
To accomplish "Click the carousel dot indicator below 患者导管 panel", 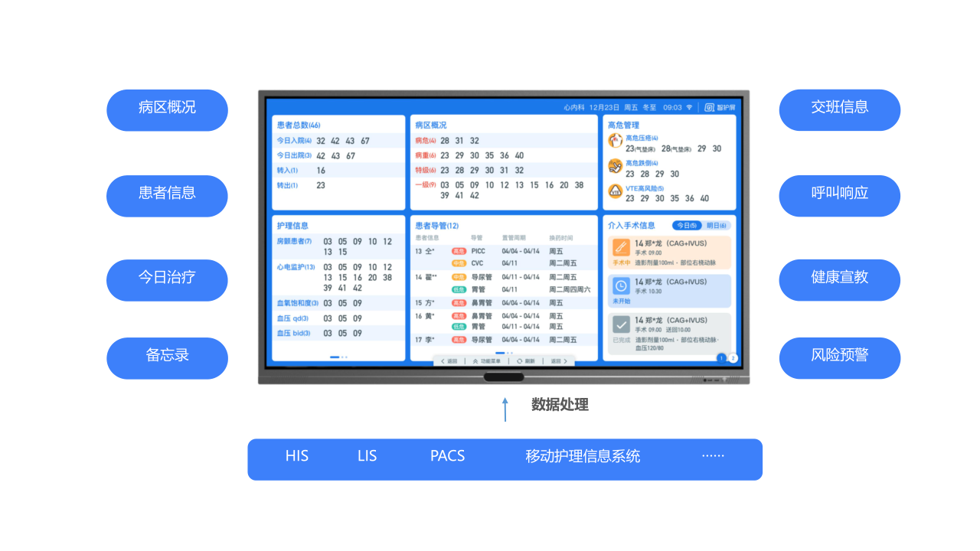I will [x=501, y=353].
